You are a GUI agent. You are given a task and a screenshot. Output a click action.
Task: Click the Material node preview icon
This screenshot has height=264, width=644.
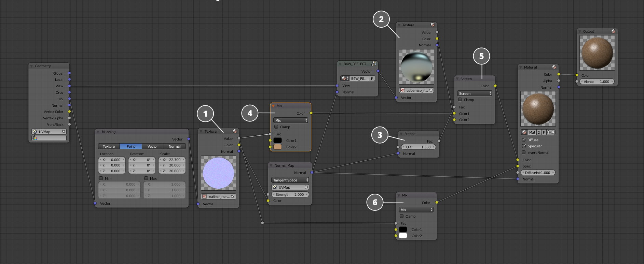click(x=554, y=67)
